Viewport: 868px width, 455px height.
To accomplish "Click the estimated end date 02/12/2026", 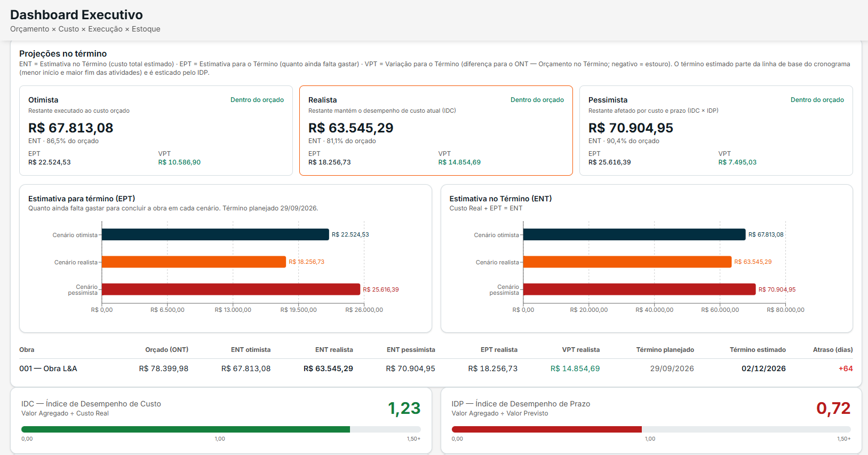I will click(x=763, y=368).
